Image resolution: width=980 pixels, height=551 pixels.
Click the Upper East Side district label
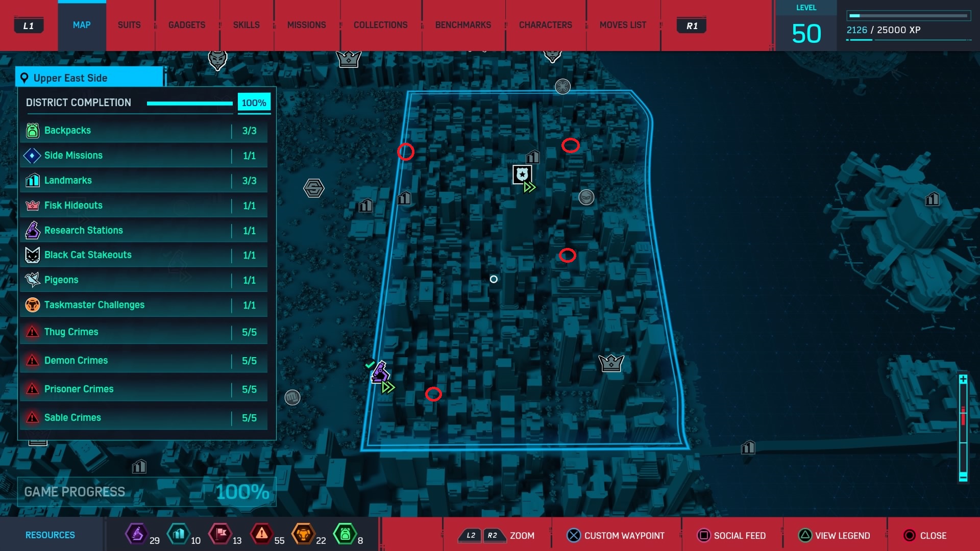coord(90,78)
